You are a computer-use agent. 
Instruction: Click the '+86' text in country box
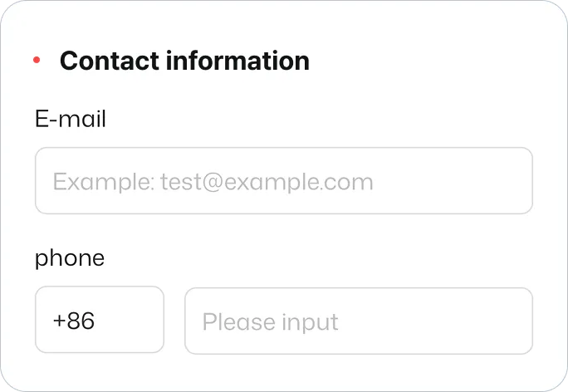73,321
